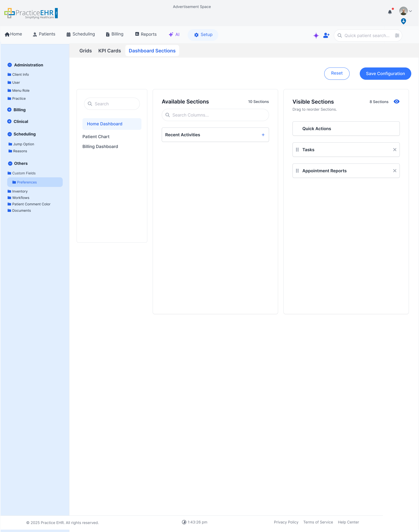Viewport: 419px width, 532px height.
Task: Remove the Tasks section using its X
Action: pyautogui.click(x=395, y=149)
